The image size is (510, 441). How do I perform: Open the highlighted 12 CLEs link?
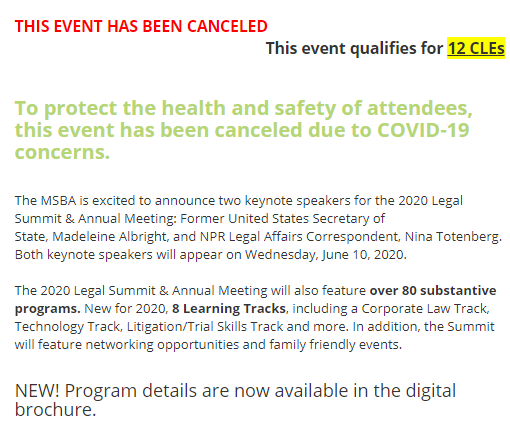click(x=476, y=48)
